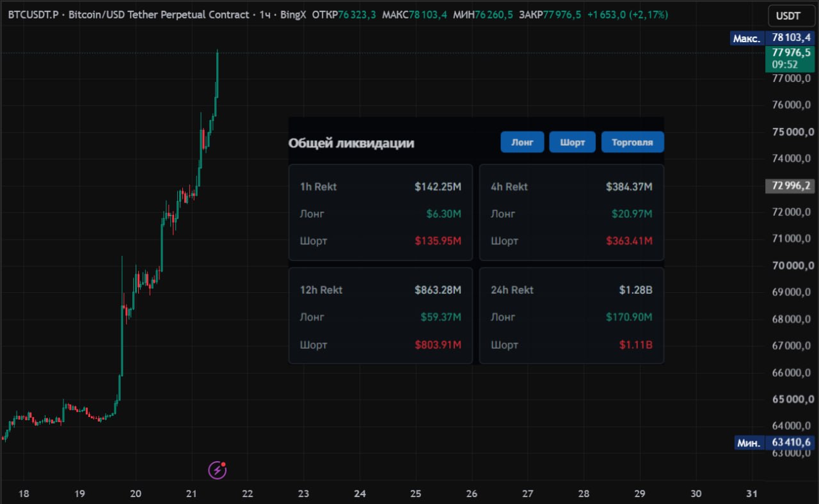
Task: Click the 12h short value $803.91M
Action: [438, 345]
